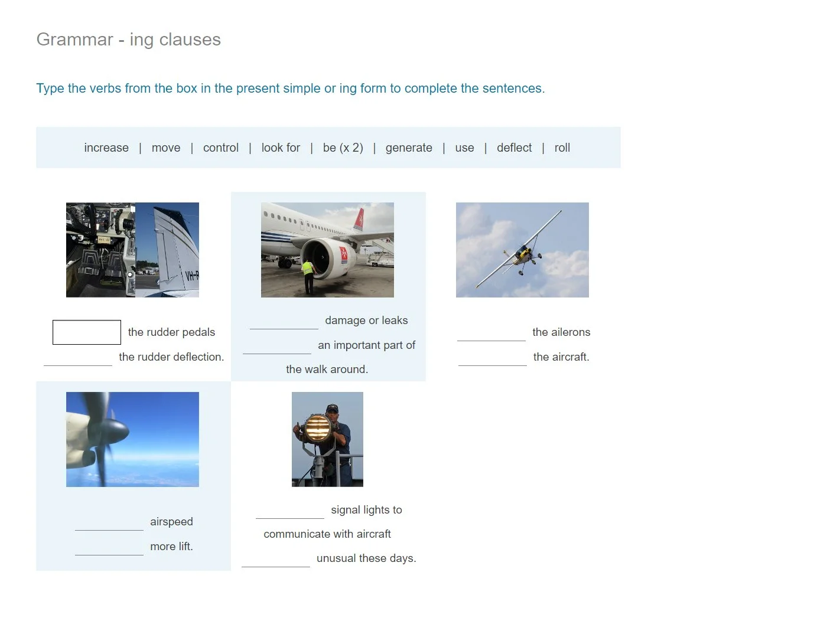
Task: Click the banking light aircraft photo
Action: (x=522, y=250)
